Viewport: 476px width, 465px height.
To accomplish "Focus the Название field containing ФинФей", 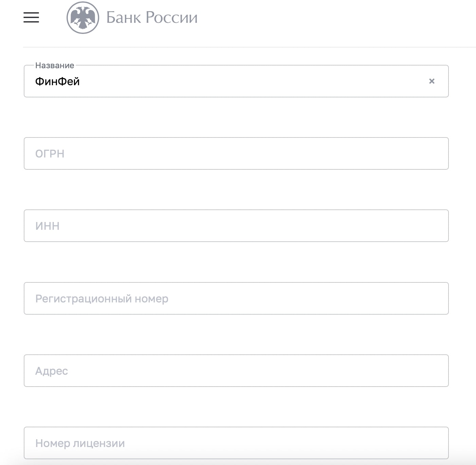I will 236,81.
